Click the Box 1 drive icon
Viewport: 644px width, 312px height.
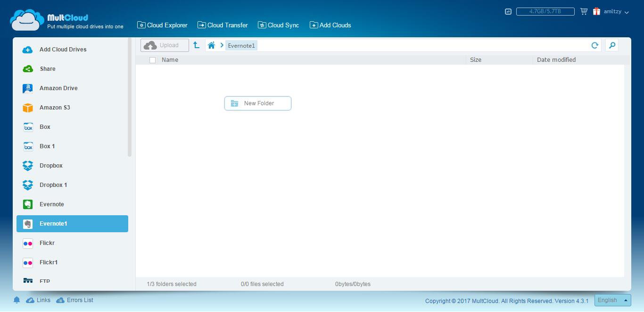point(28,146)
